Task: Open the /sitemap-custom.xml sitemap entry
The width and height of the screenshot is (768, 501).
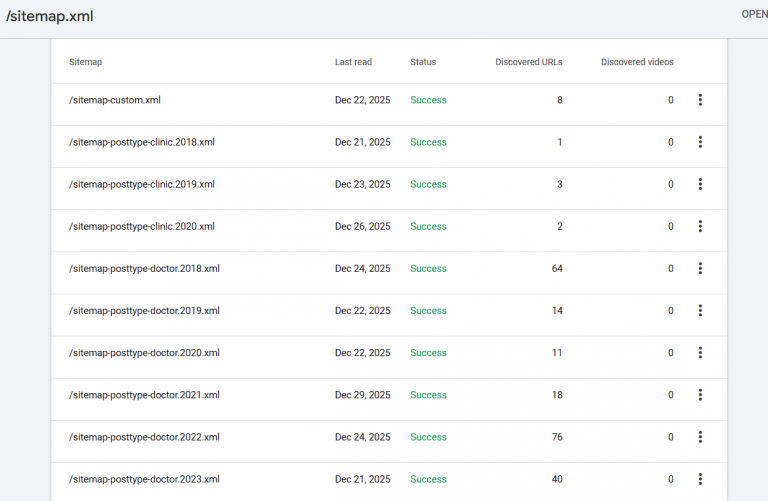Action: [x=115, y=100]
